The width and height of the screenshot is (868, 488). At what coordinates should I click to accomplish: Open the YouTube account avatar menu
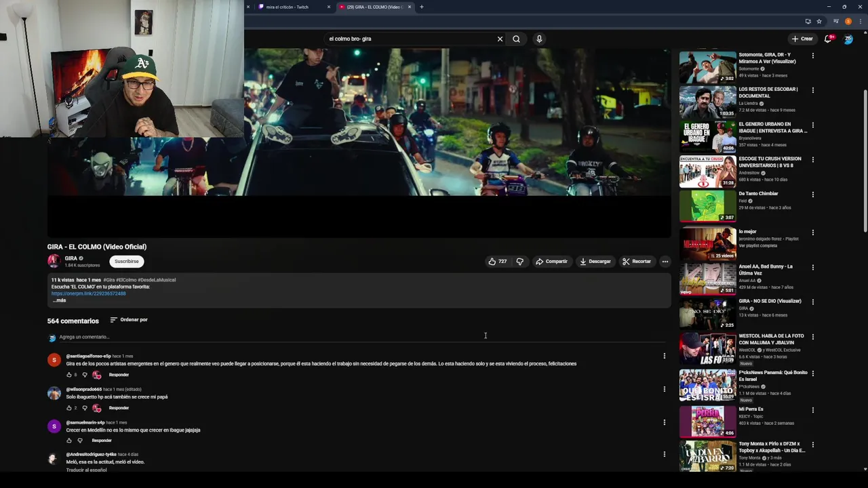pyautogui.click(x=848, y=39)
